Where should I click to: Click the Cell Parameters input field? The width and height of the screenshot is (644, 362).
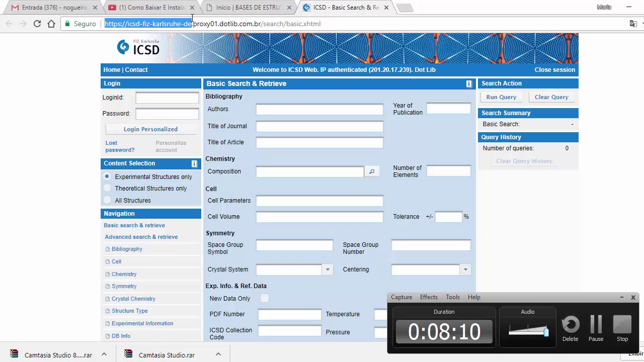tap(319, 201)
